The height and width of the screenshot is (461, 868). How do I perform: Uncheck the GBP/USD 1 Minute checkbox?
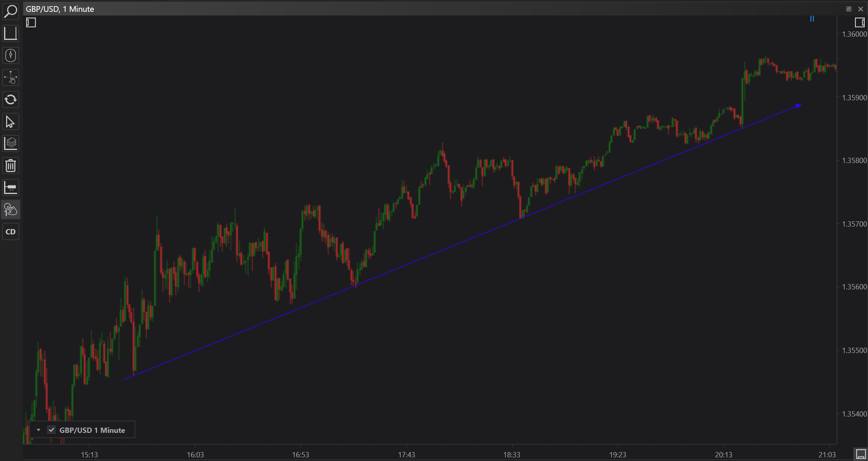51,430
